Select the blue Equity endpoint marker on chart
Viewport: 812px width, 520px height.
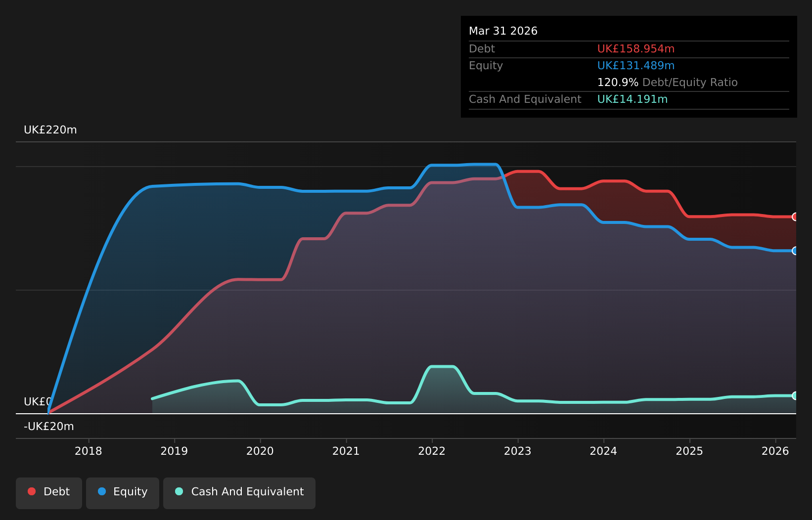[795, 251]
